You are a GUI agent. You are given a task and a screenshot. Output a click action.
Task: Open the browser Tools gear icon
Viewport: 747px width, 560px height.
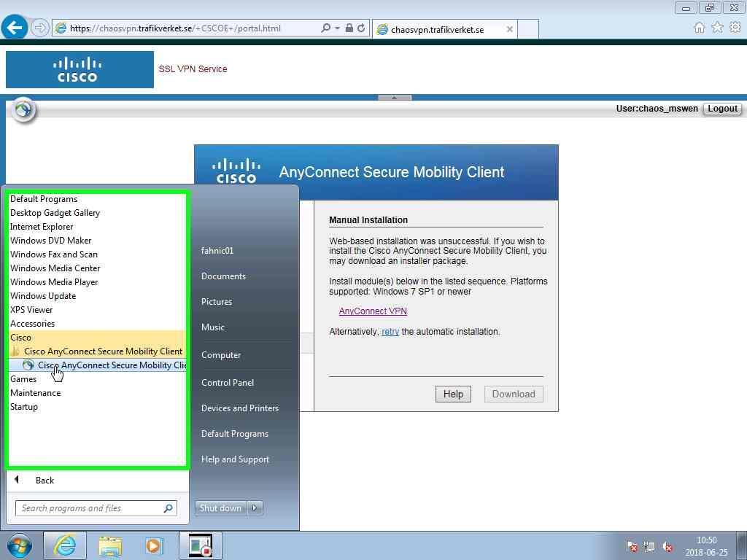735,28
